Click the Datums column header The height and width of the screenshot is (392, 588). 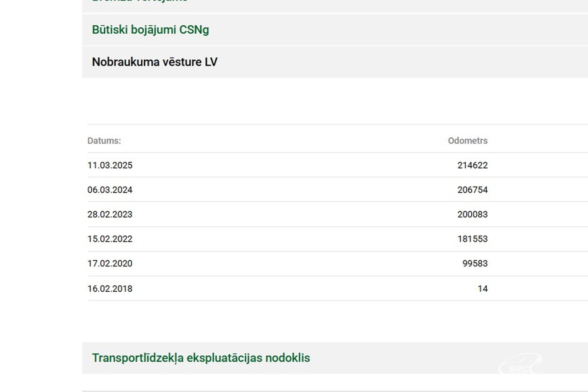pyautogui.click(x=104, y=141)
